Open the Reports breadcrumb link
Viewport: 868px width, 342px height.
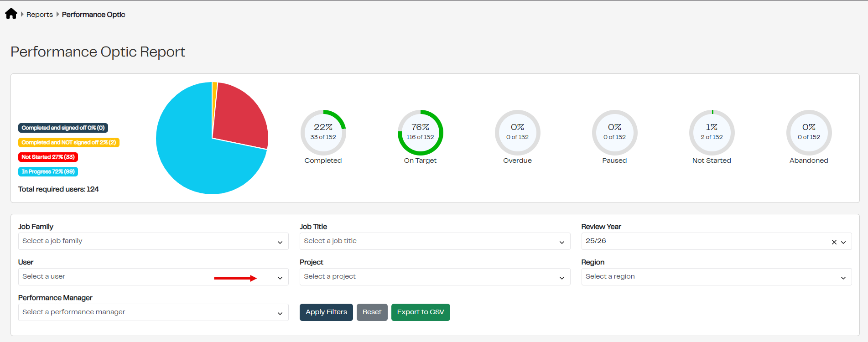coord(40,15)
